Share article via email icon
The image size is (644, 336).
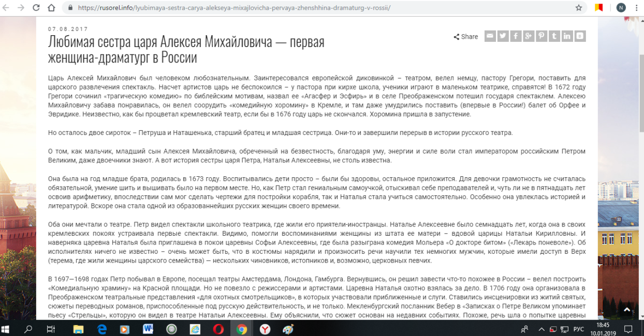click(x=490, y=36)
